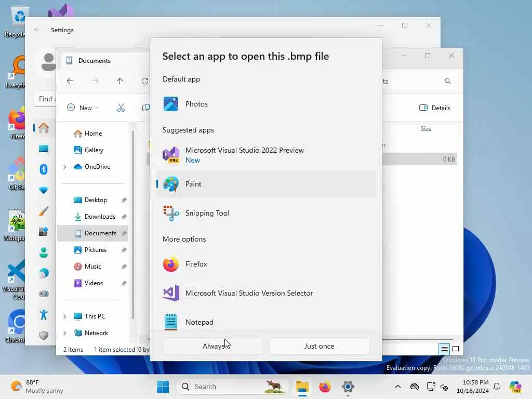Open Music quick access folder
The image size is (532, 399).
point(87,267)
